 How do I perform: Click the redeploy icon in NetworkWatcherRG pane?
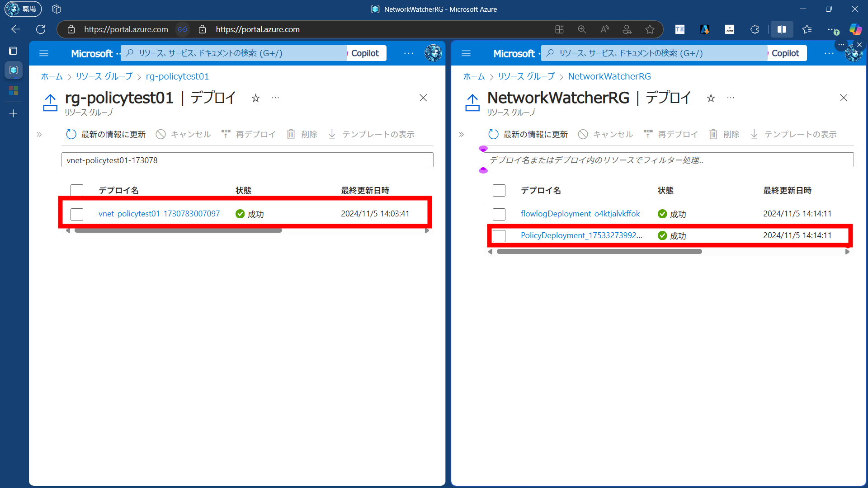648,134
